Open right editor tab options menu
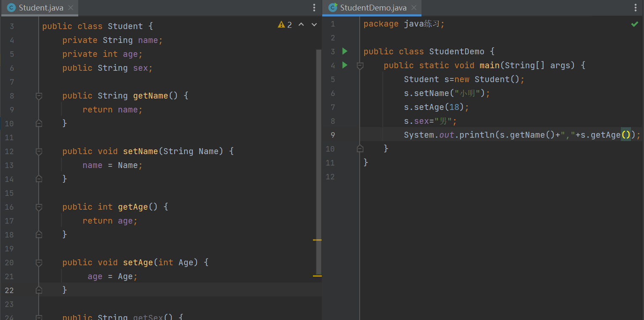Screen dimensions: 644x320 (636, 8)
